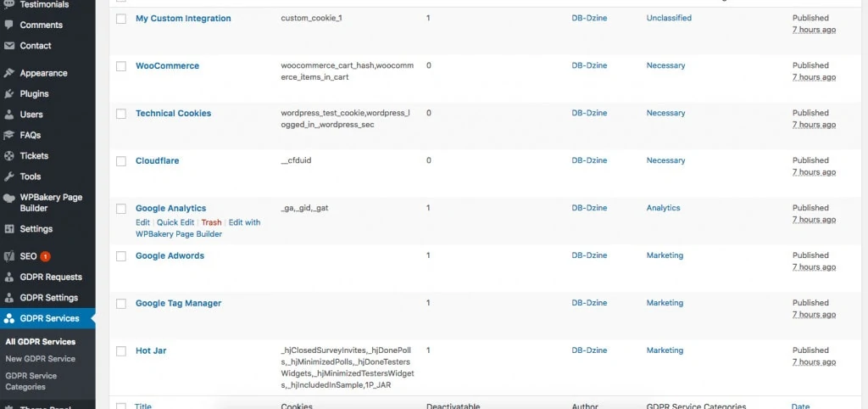Open the My Custom Integration service
Screen dimensions: 868x409
183,19
